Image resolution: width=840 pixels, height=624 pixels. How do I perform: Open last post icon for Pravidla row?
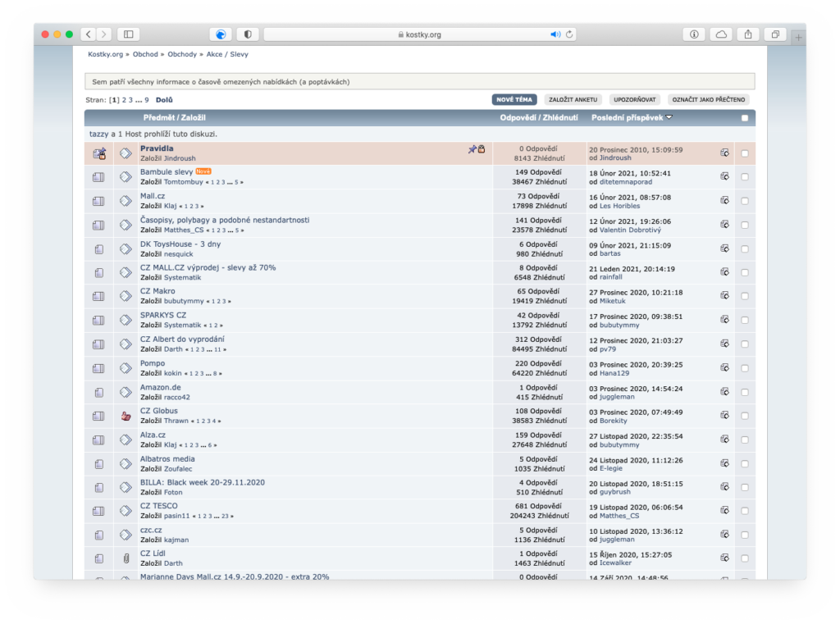tap(724, 153)
